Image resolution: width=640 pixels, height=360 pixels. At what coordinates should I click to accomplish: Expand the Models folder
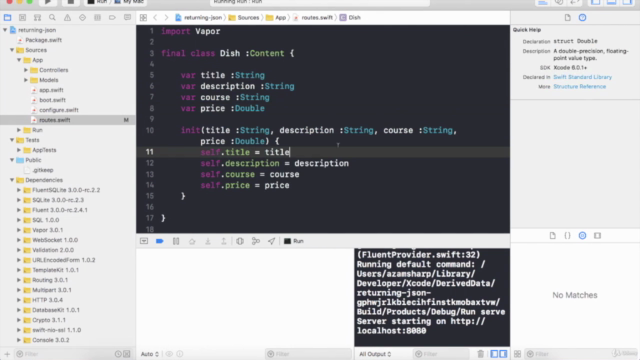pyautogui.click(x=26, y=80)
